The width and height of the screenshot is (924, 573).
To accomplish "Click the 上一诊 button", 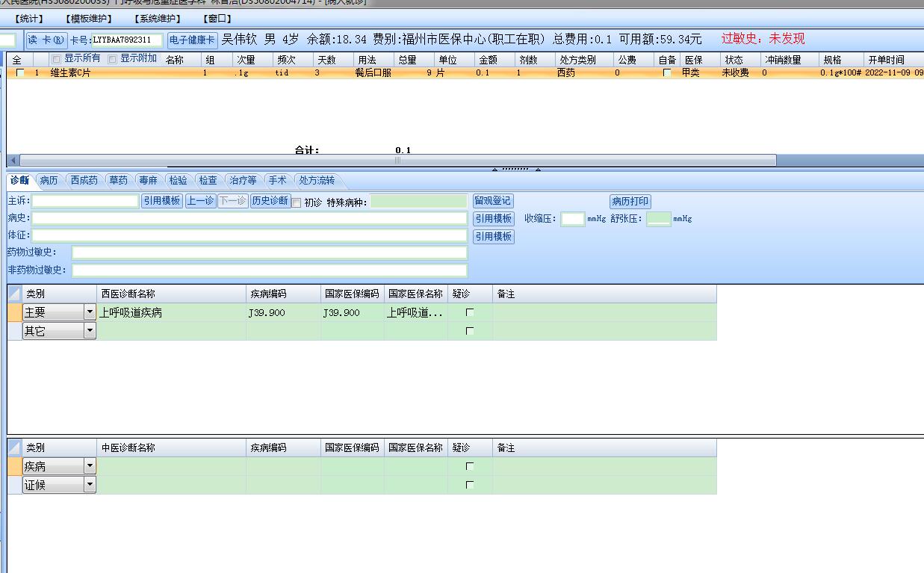I will point(200,201).
